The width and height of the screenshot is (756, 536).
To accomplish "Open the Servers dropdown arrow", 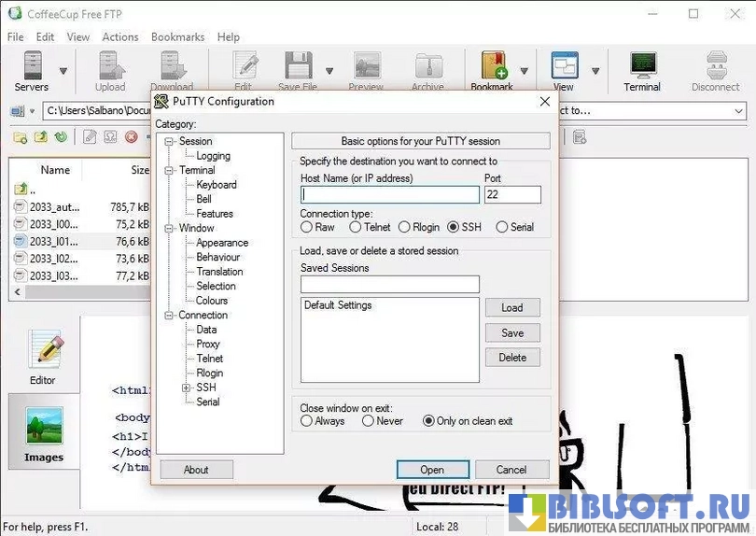I will [63, 71].
